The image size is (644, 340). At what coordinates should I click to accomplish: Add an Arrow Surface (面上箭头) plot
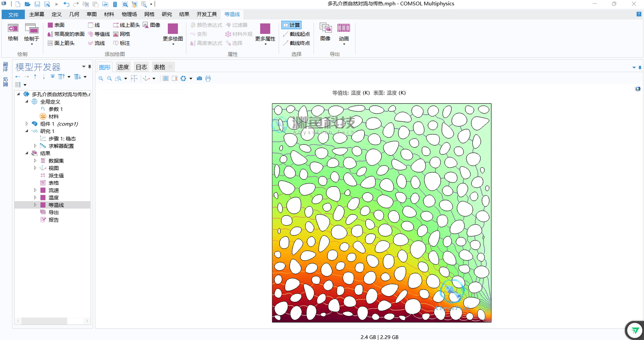pos(61,43)
